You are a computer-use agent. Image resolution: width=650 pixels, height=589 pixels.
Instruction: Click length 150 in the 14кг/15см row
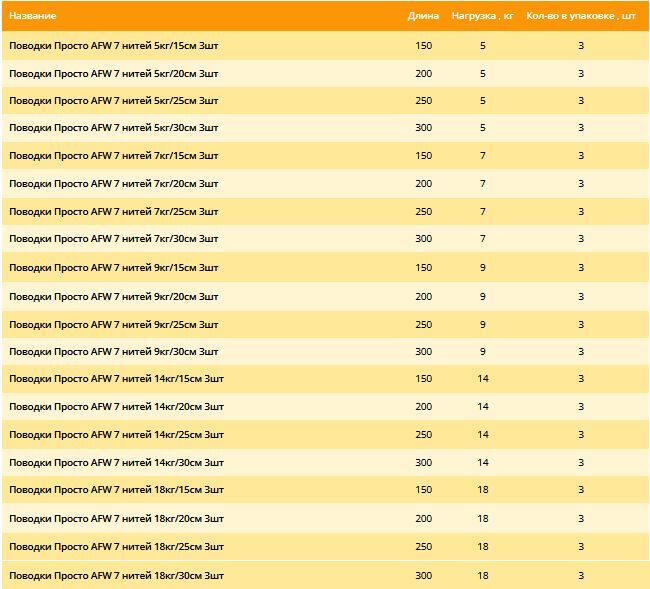tap(424, 379)
